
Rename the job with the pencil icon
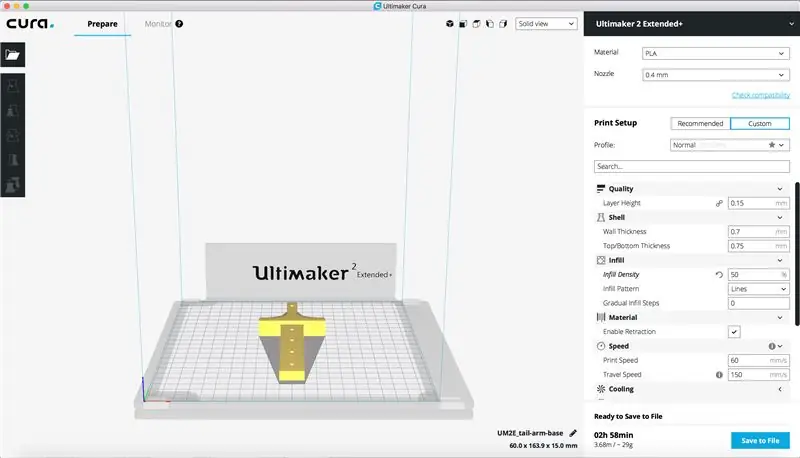(x=573, y=433)
